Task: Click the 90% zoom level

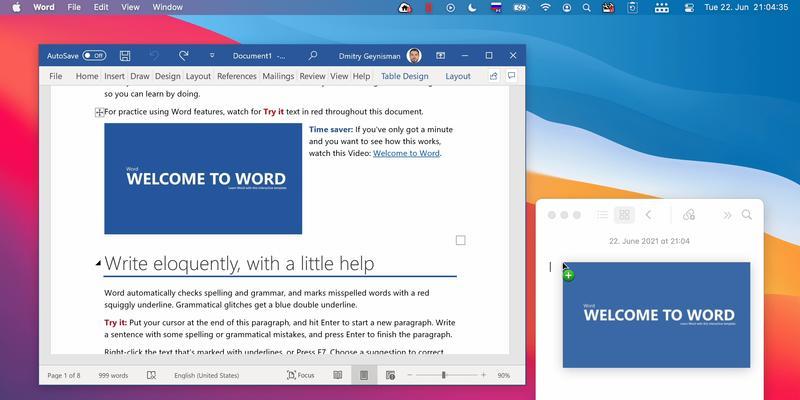Action: (x=504, y=376)
